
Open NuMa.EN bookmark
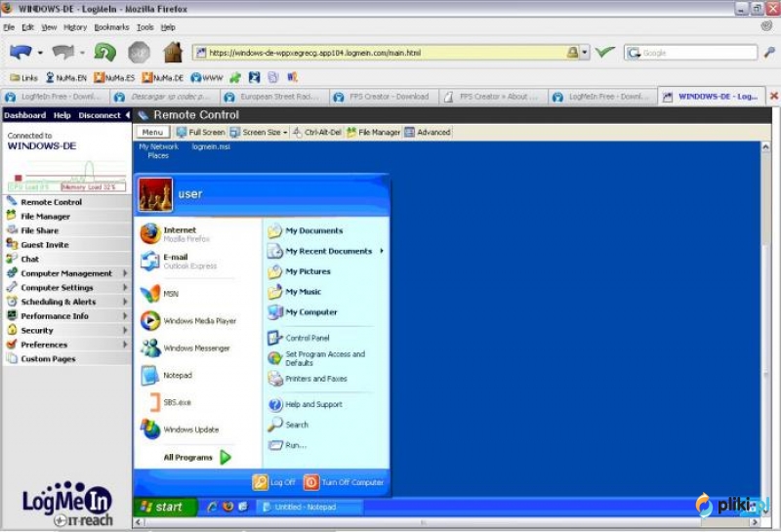66,78
